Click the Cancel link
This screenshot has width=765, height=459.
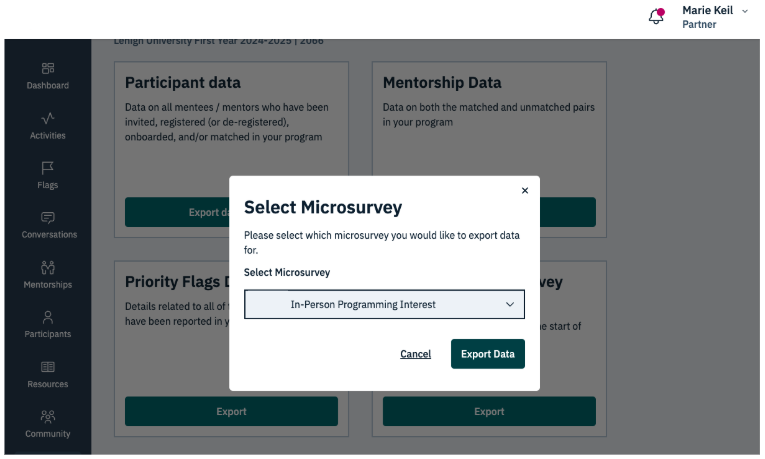tap(415, 354)
